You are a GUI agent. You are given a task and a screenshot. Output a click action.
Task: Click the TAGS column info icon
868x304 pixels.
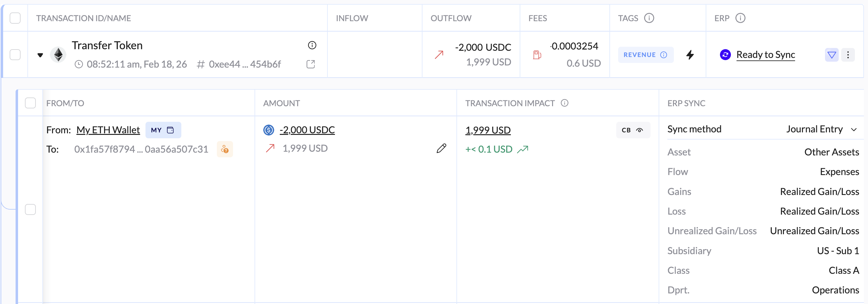pos(649,18)
